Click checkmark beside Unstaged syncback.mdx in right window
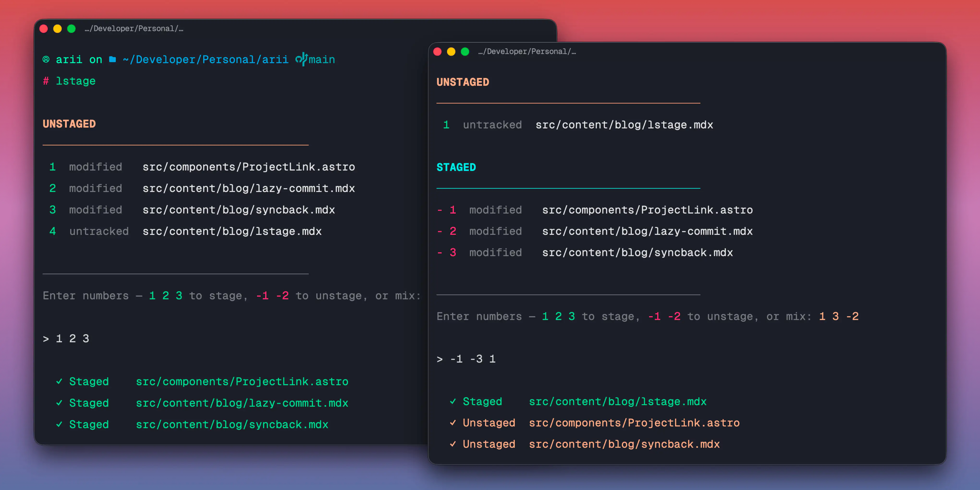980x490 pixels. coord(453,444)
